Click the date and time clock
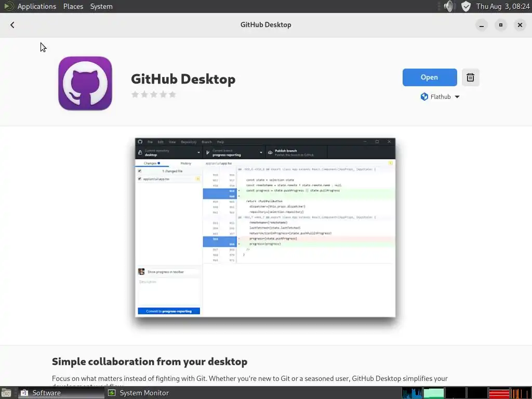 (503, 6)
